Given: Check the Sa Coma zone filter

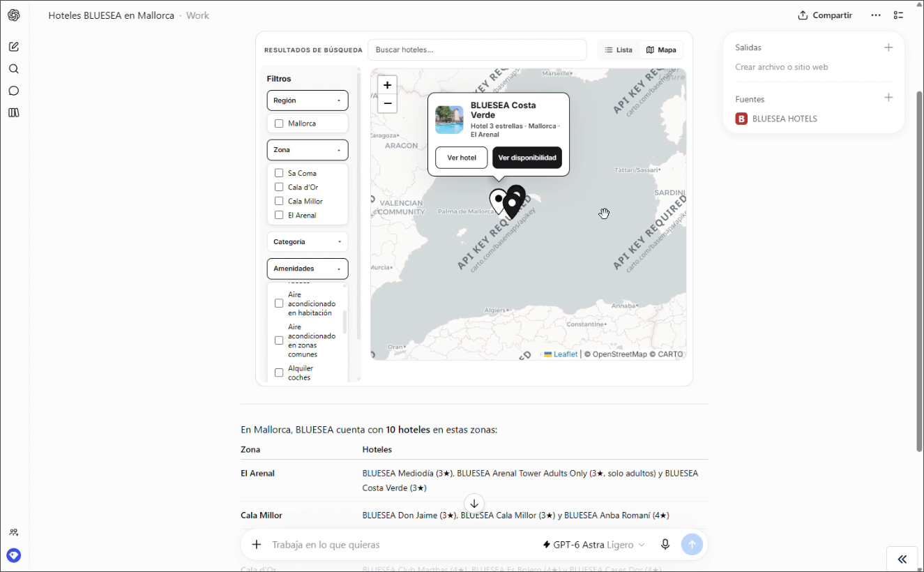Looking at the screenshot, I should tap(279, 173).
